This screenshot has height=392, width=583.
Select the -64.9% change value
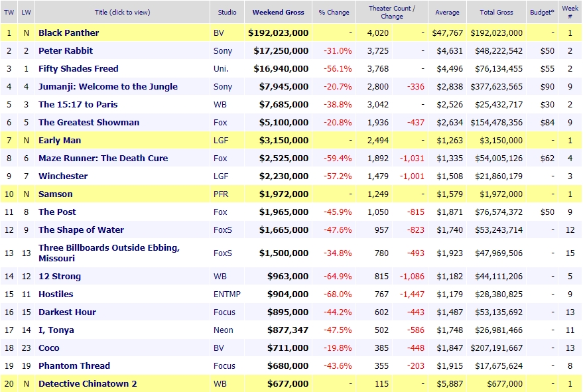338,277
